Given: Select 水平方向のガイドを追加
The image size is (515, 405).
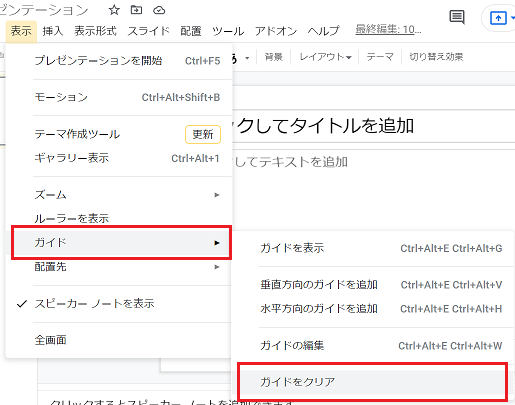Looking at the screenshot, I should click(373, 309).
